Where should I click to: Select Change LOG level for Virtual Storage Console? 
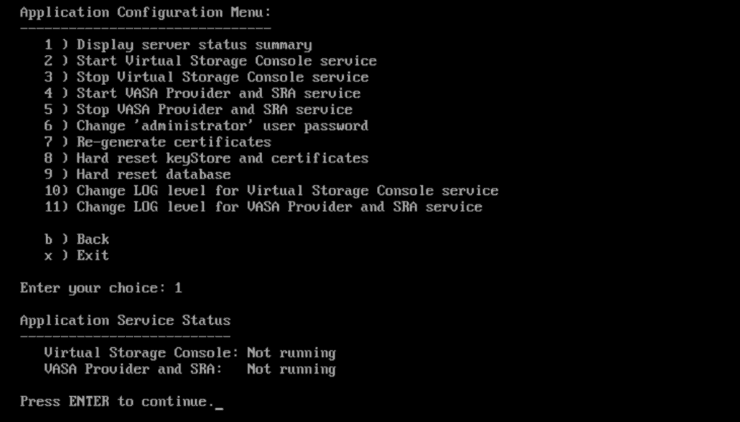(x=271, y=190)
